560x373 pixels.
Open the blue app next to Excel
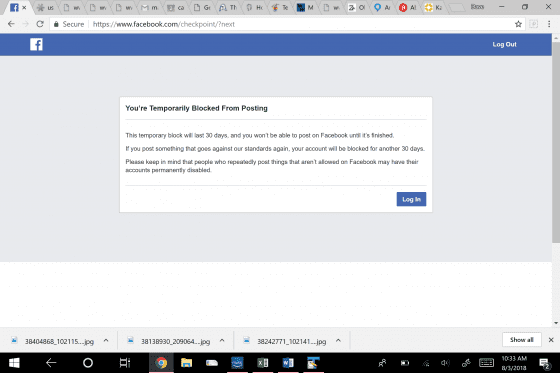pyautogui.click(x=237, y=363)
